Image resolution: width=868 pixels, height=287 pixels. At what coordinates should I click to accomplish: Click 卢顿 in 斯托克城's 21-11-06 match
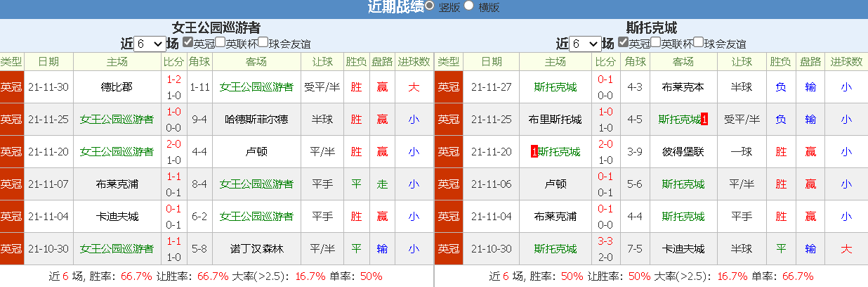pos(555,184)
